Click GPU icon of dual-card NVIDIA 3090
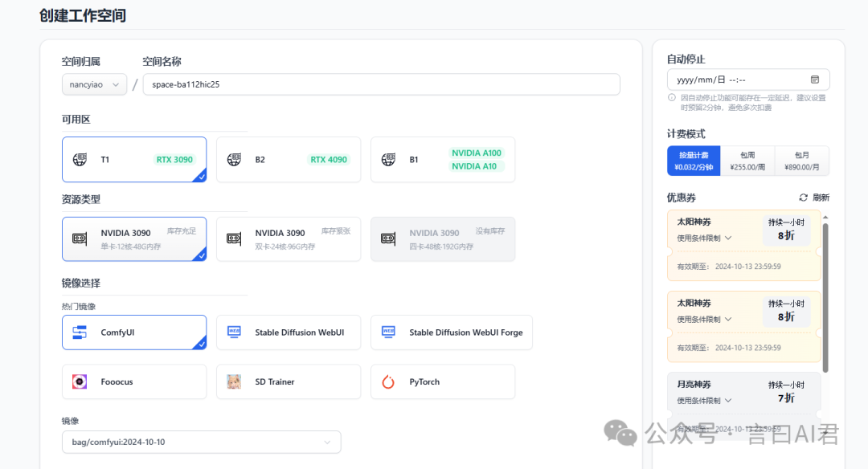Viewport: 868px width, 469px height. tap(234, 239)
